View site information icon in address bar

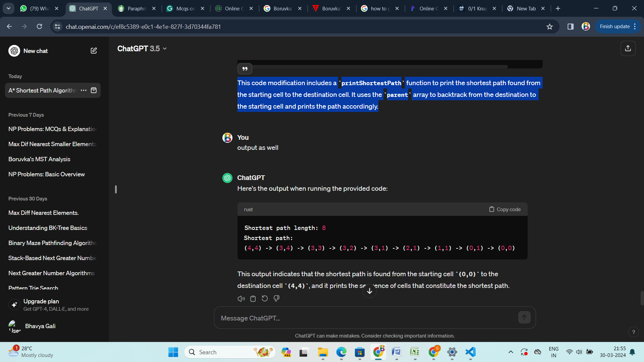point(57,26)
